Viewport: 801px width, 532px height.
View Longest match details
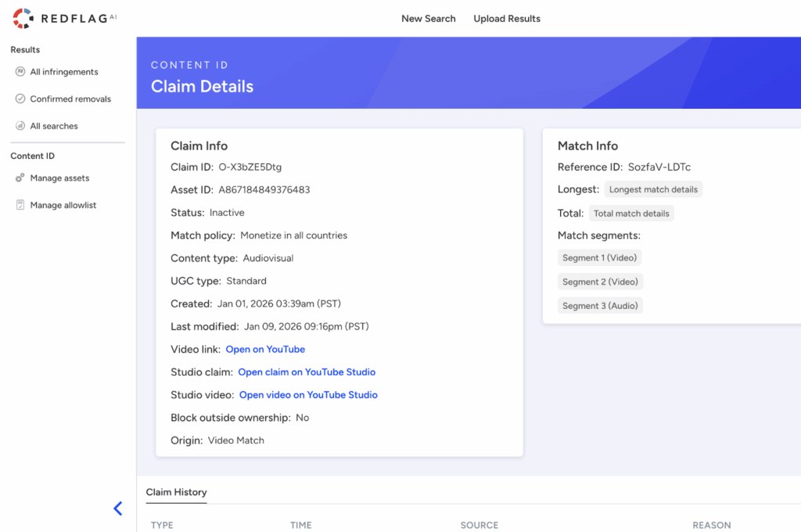[x=653, y=189]
